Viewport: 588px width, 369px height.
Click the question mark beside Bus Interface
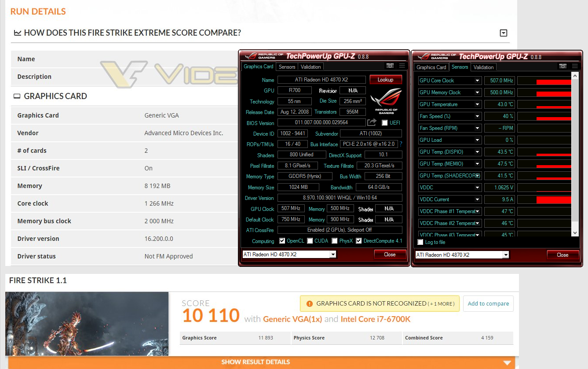click(401, 144)
